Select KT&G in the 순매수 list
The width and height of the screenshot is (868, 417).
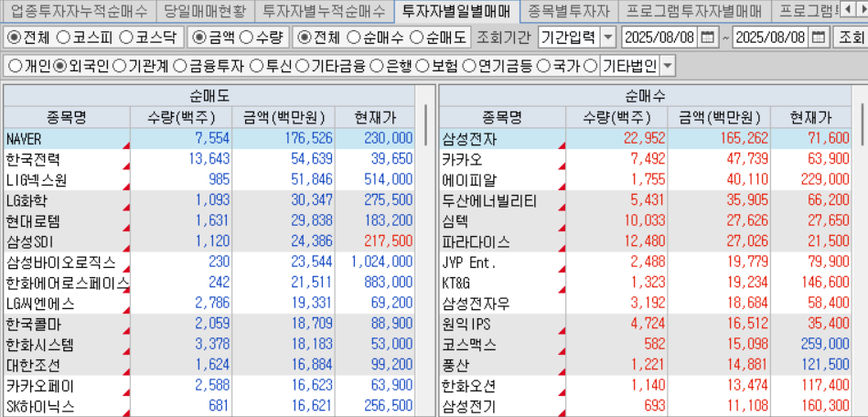coord(455,283)
